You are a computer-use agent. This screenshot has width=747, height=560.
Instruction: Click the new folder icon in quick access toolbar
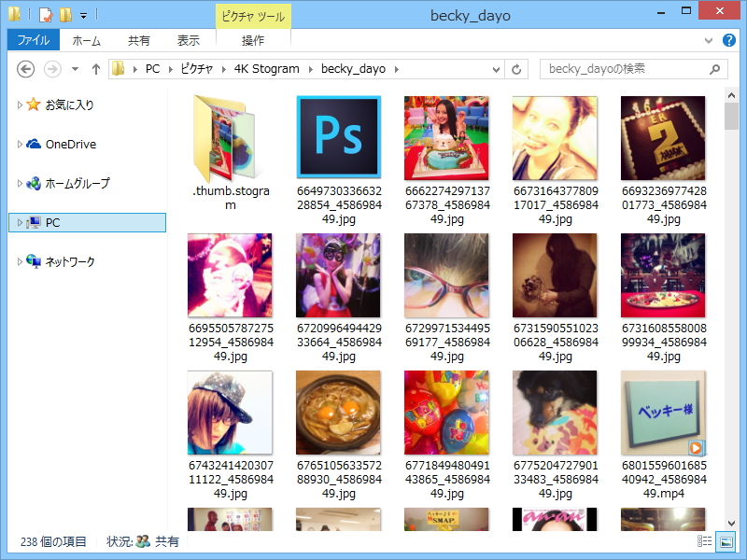[65, 15]
